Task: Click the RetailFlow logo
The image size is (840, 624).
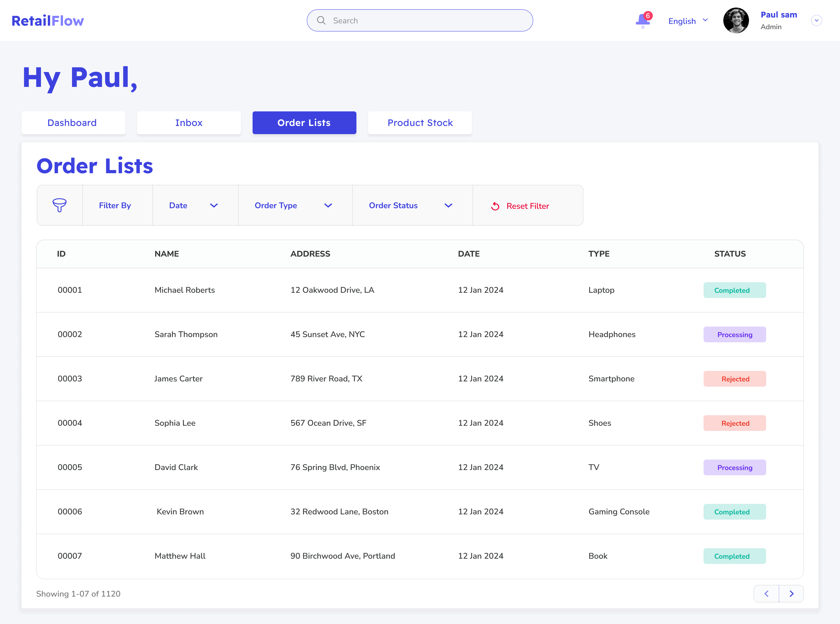Action: tap(48, 20)
